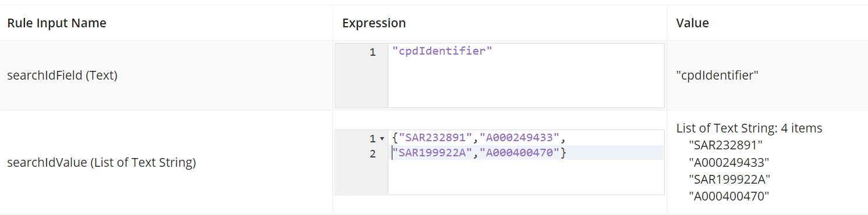Click the "A000400470" token on line 2
Screen dimensions: 868x215
(519, 153)
